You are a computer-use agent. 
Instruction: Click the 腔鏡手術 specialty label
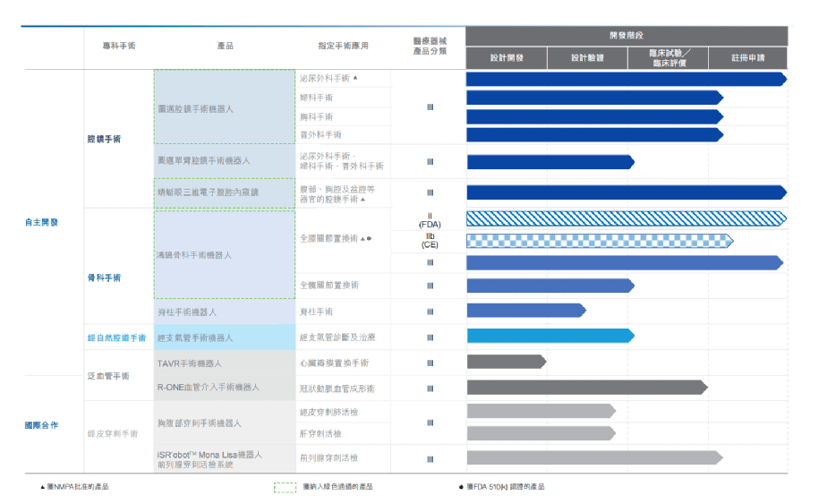click(x=104, y=139)
